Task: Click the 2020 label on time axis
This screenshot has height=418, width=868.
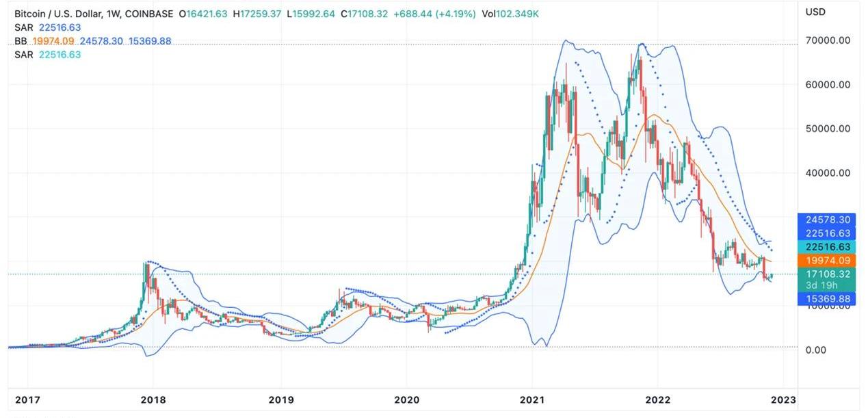Action: coord(406,400)
